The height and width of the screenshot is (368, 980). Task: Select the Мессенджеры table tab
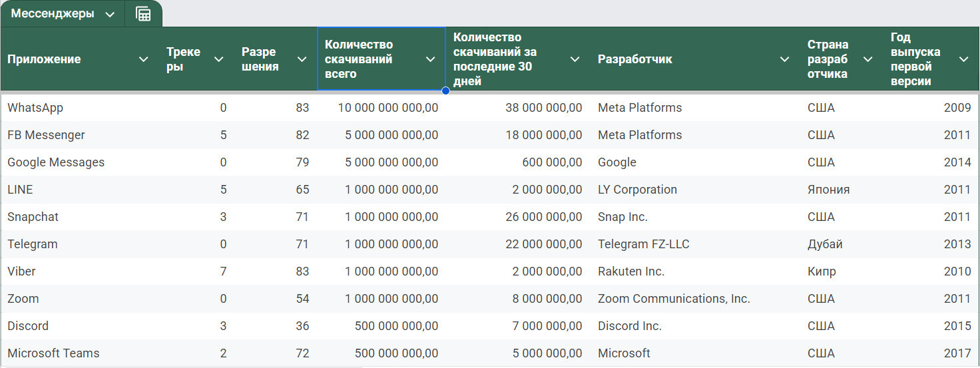tap(53, 14)
